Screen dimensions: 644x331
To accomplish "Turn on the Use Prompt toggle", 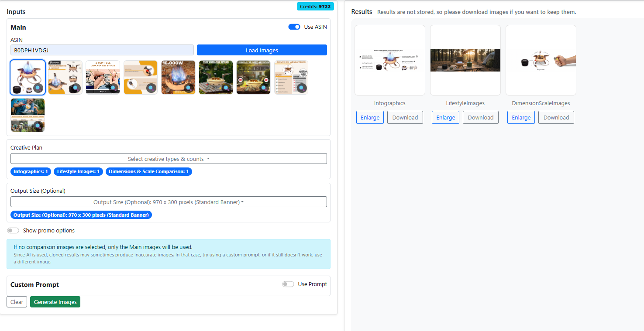I will coord(288,284).
